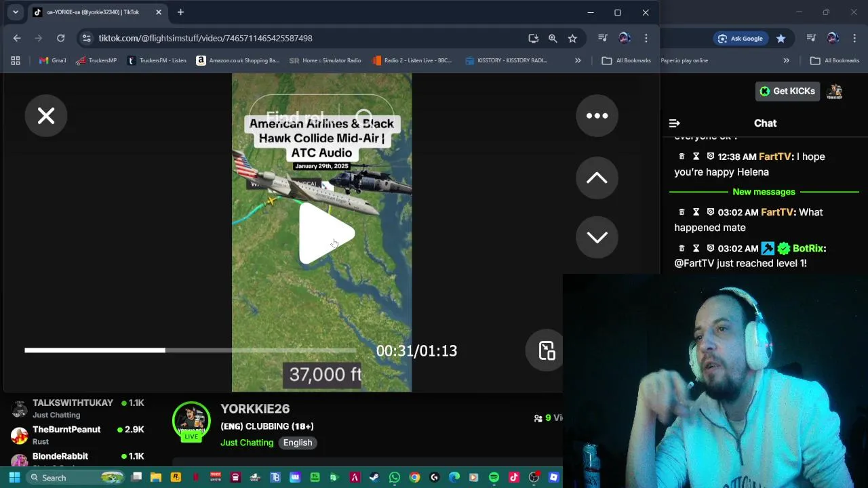Open the KISSTORY radio bookmark

[x=507, y=60]
